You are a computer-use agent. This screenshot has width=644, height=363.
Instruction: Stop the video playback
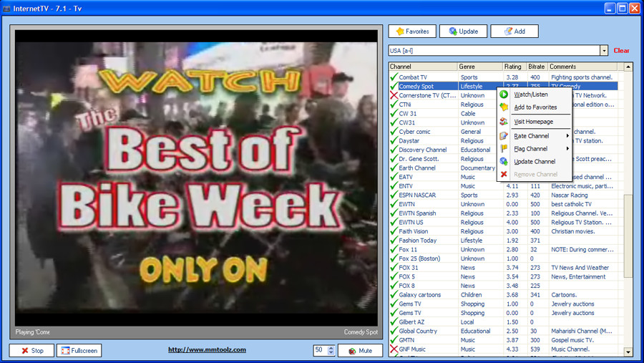[31, 351]
